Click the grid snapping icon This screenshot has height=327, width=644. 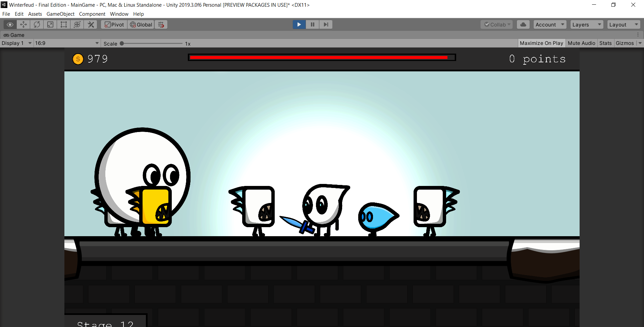(x=161, y=24)
